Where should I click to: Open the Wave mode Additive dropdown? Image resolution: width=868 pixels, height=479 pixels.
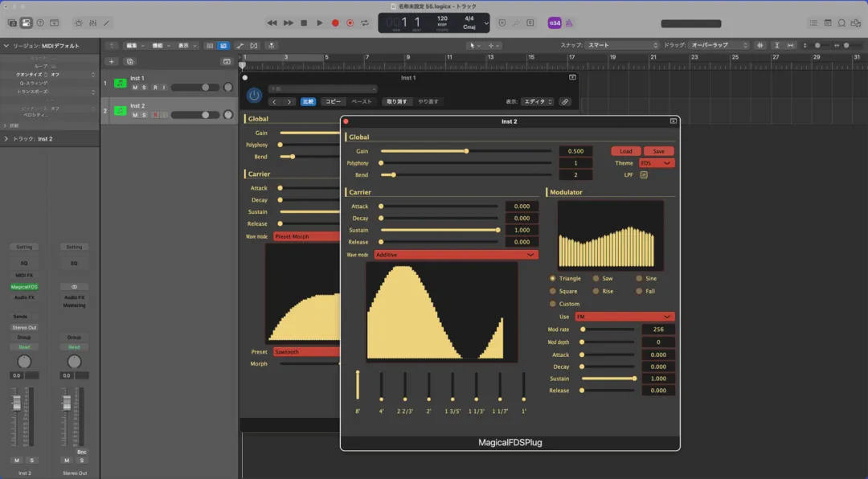[457, 255]
